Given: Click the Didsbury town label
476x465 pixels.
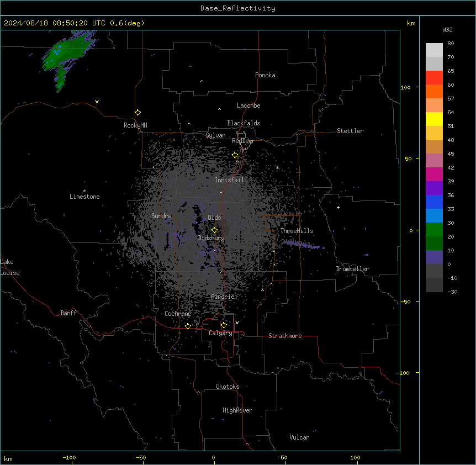Looking at the screenshot, I should click(x=211, y=238).
